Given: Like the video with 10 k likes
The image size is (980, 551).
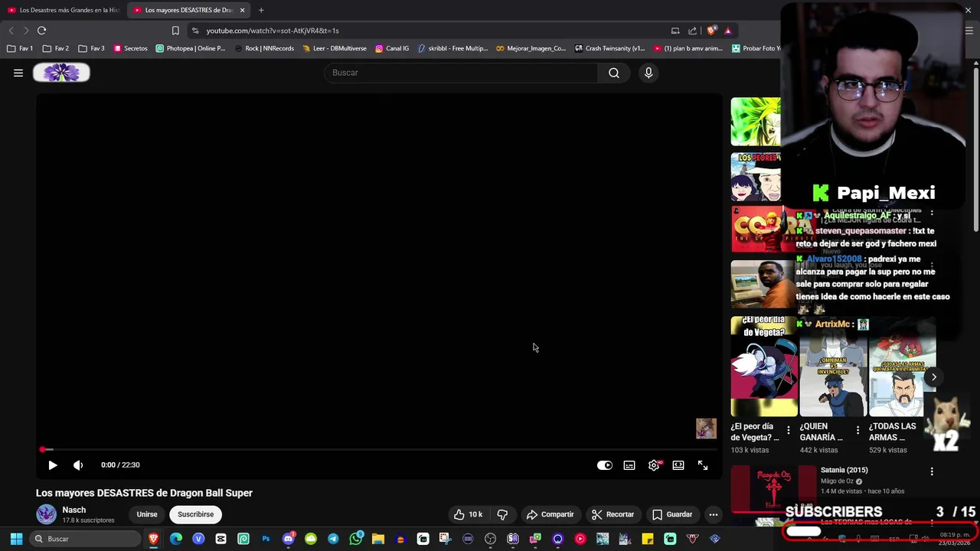Looking at the screenshot, I should coord(467,514).
